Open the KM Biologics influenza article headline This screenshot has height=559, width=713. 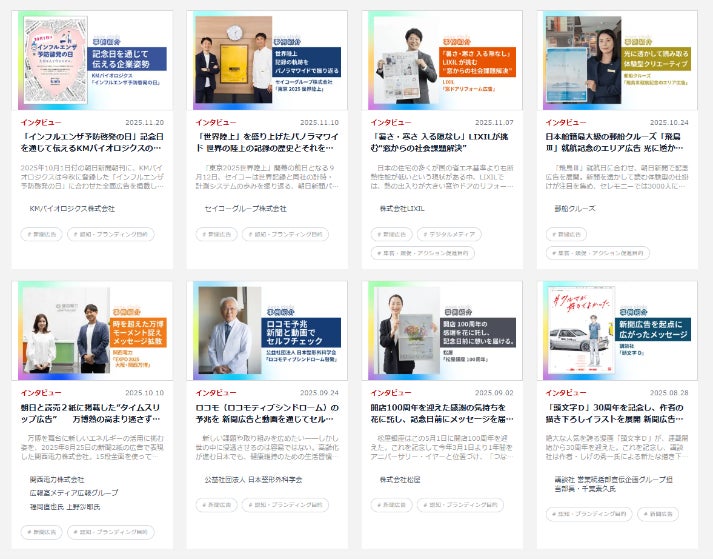point(92,142)
